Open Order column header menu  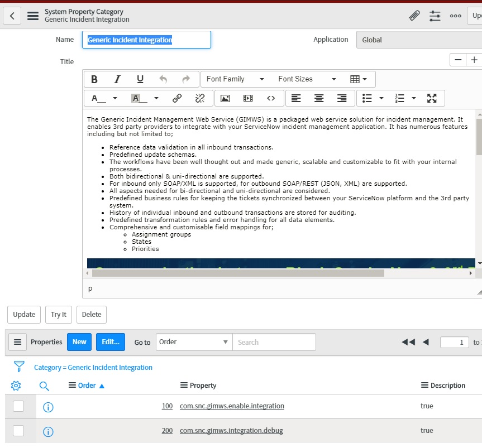72,386
